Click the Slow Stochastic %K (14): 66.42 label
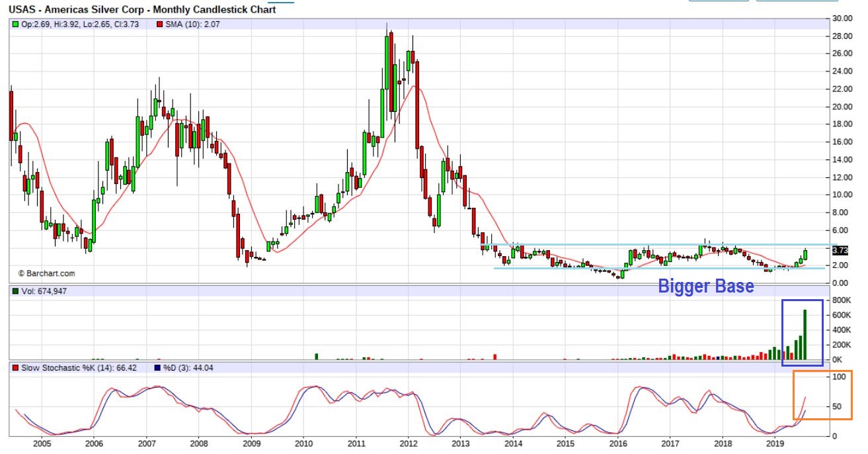Screen dimensions: 868x454 [x=79, y=368]
